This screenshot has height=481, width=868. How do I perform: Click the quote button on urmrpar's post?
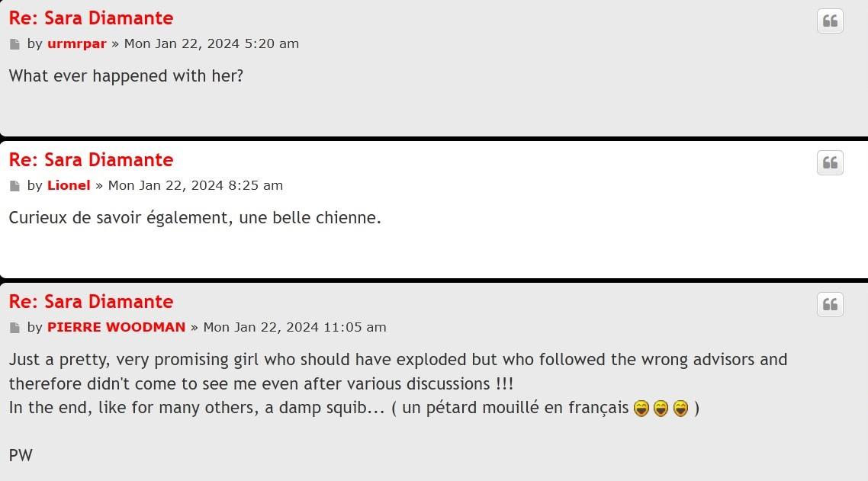(830, 21)
